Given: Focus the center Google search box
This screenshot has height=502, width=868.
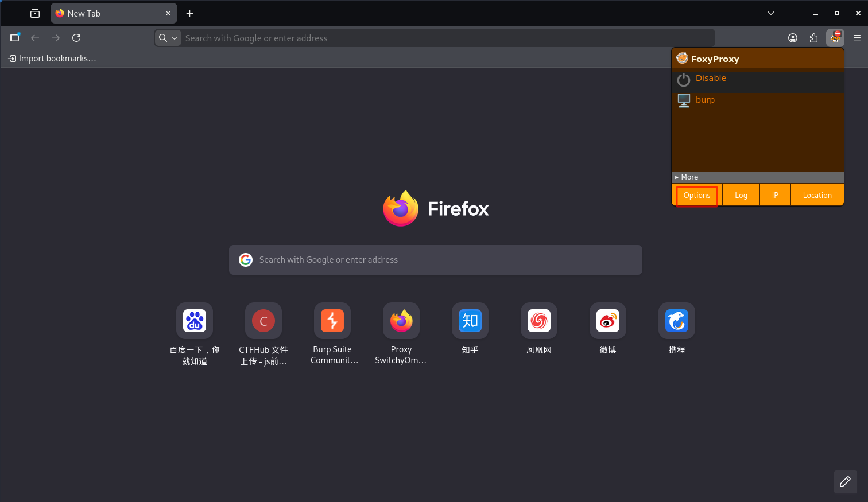Looking at the screenshot, I should pyautogui.click(x=436, y=260).
